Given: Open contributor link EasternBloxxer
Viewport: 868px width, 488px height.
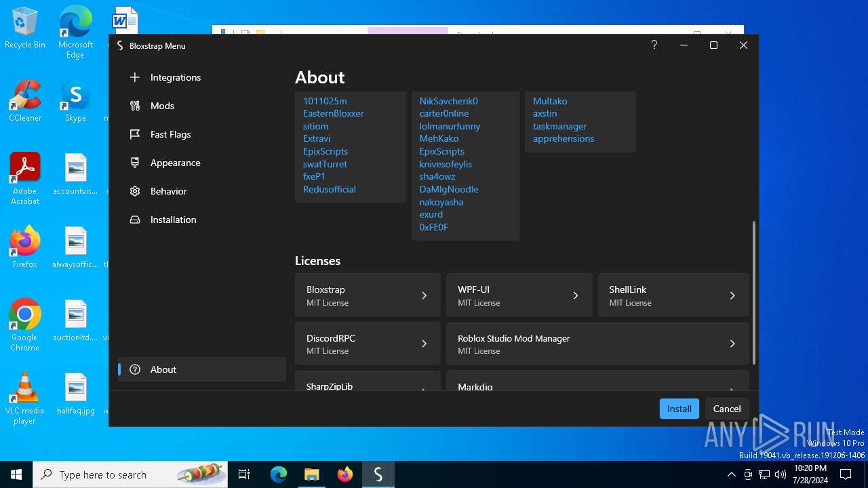Looking at the screenshot, I should pyautogui.click(x=334, y=113).
